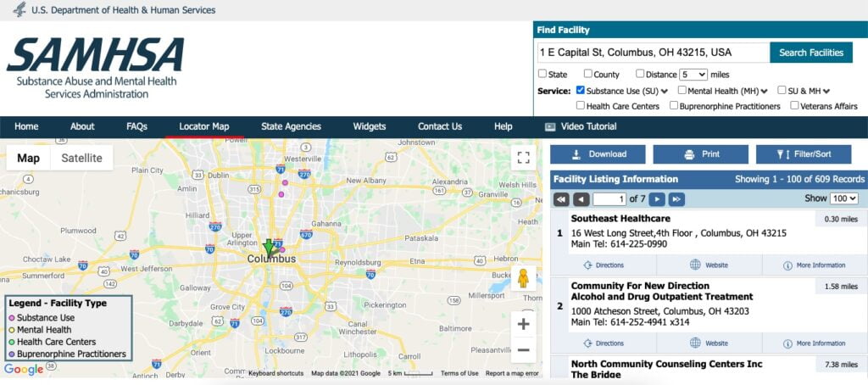The image size is (868, 385).
Task: Go to first page of facility listing
Action: [561, 199]
